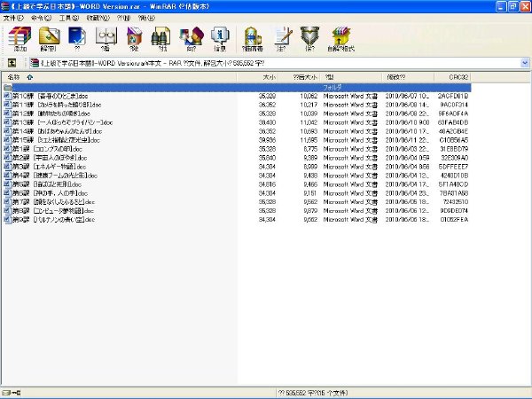Screen dimensions: 532x399
Task: Click the Word icon beside 第1課 file
Action: pyautogui.click(x=7, y=149)
